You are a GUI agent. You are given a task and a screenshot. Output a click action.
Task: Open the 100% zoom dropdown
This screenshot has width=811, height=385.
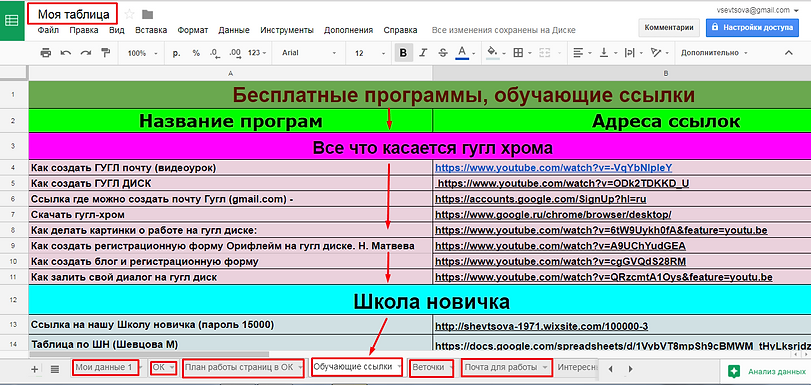142,53
